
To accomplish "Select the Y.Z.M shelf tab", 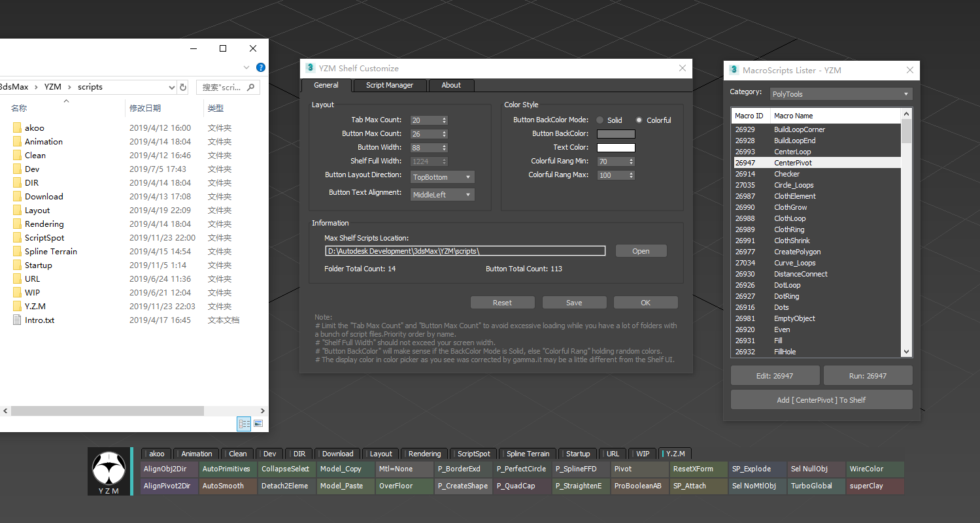I will 675,454.
